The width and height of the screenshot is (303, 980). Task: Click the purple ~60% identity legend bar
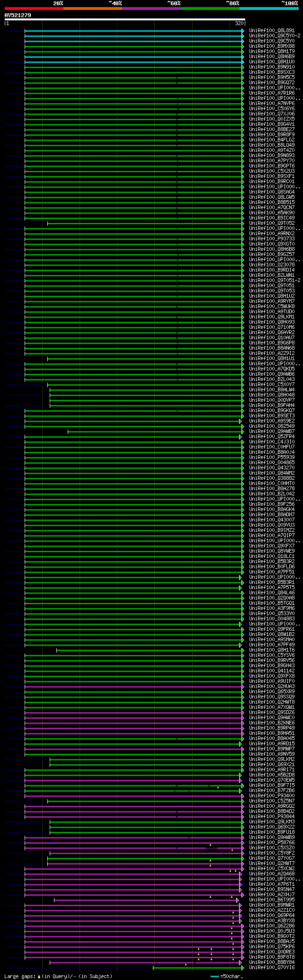tap(151, 9)
